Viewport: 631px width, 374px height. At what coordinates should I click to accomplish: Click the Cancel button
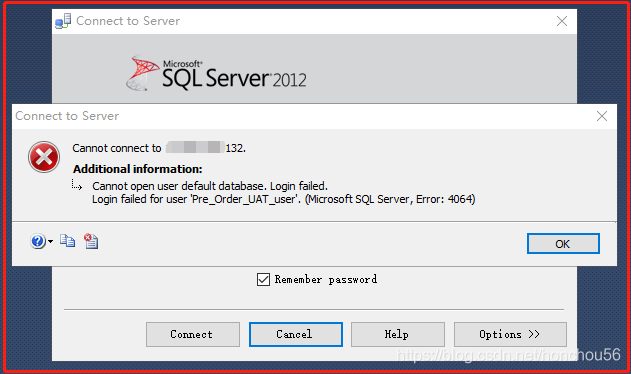point(296,334)
